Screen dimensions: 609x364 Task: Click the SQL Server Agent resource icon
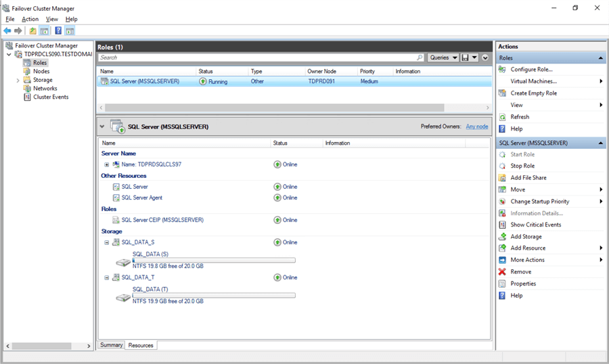pos(116,198)
